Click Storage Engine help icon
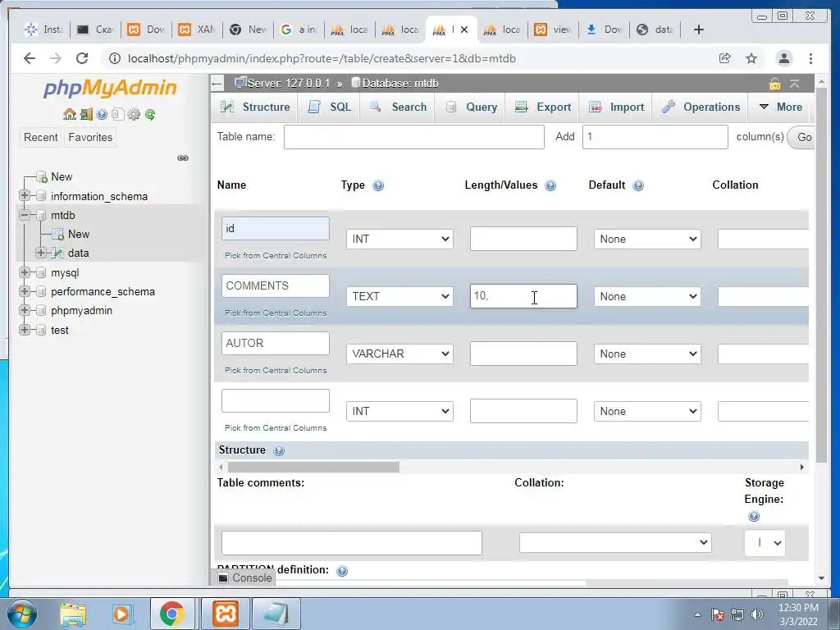The width and height of the screenshot is (840, 630). click(754, 517)
